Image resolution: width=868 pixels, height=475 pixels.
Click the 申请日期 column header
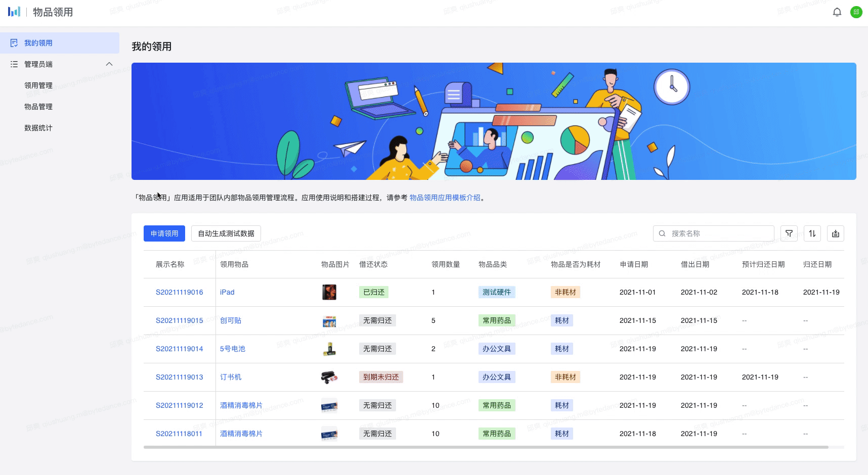pos(634,264)
